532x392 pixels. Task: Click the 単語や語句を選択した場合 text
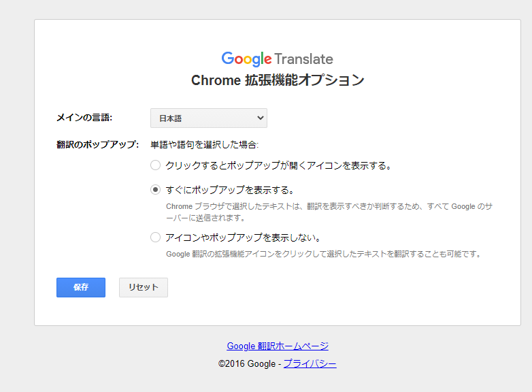click(205, 145)
